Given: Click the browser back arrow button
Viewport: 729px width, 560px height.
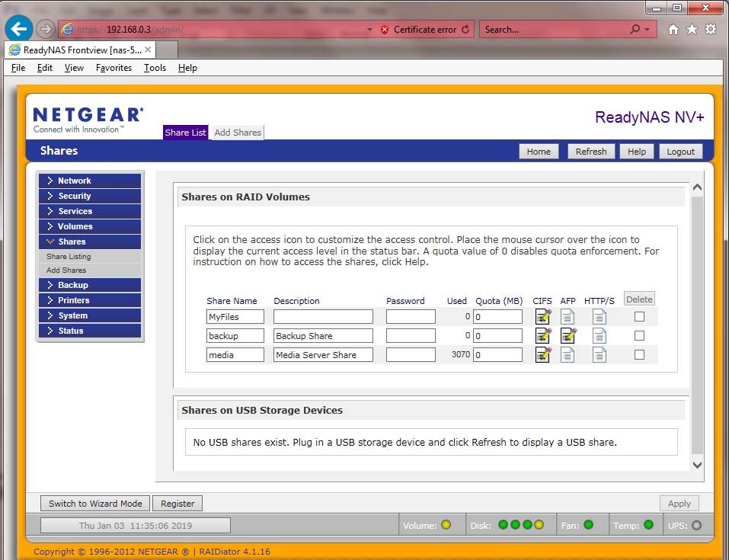Looking at the screenshot, I should [18, 29].
